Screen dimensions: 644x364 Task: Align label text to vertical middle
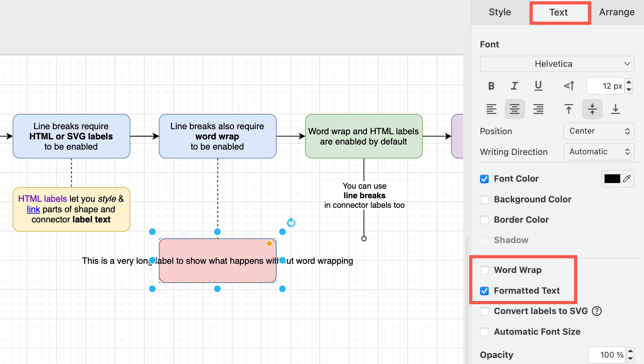pyautogui.click(x=592, y=109)
